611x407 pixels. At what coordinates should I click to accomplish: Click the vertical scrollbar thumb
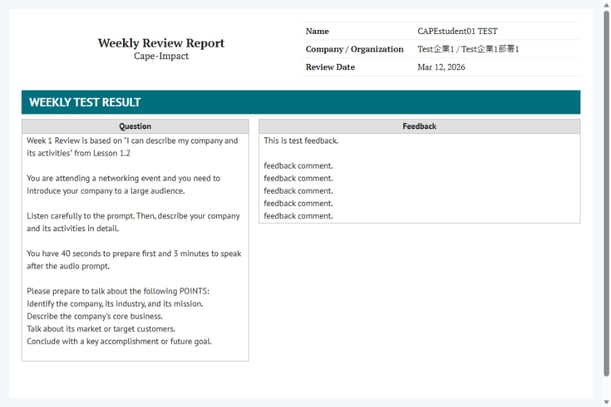[605, 190]
